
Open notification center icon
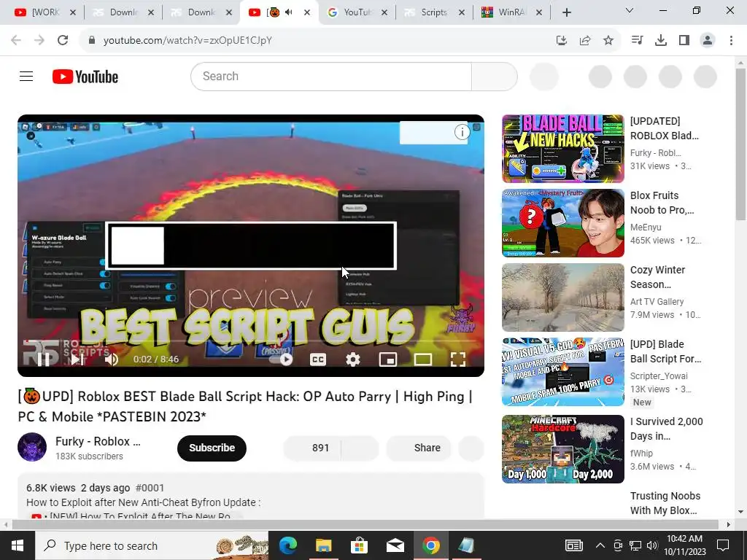(723, 545)
